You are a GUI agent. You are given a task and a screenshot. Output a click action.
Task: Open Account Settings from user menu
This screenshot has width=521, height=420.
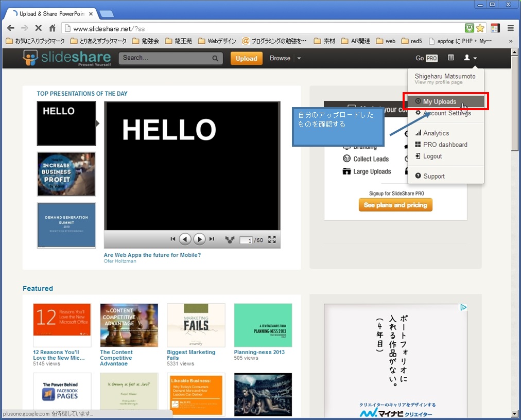pos(446,113)
